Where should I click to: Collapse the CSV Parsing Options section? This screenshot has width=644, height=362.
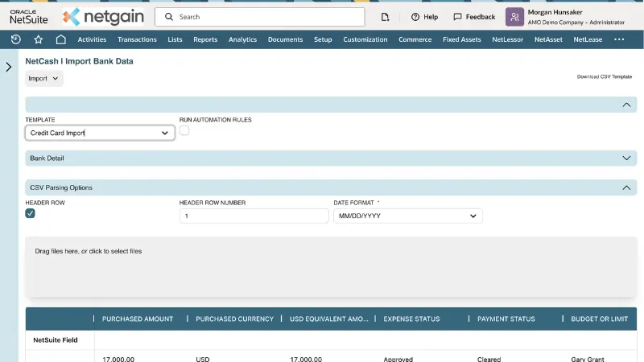[331, 187]
